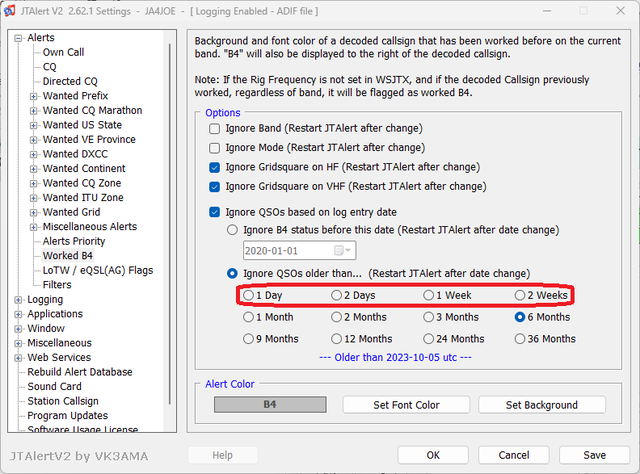Expand the Miscellaneous Alerts node

tap(33, 227)
